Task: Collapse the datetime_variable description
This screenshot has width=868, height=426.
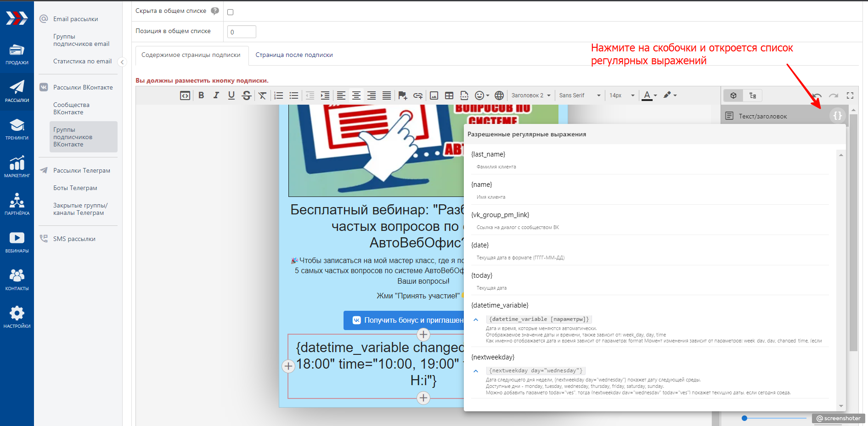Action: pyautogui.click(x=476, y=320)
